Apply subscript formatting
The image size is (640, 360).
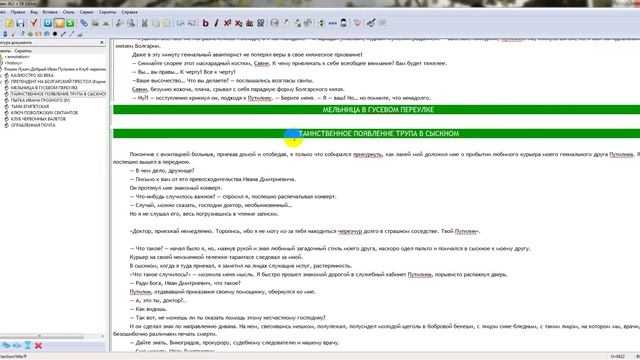click(x=238, y=23)
